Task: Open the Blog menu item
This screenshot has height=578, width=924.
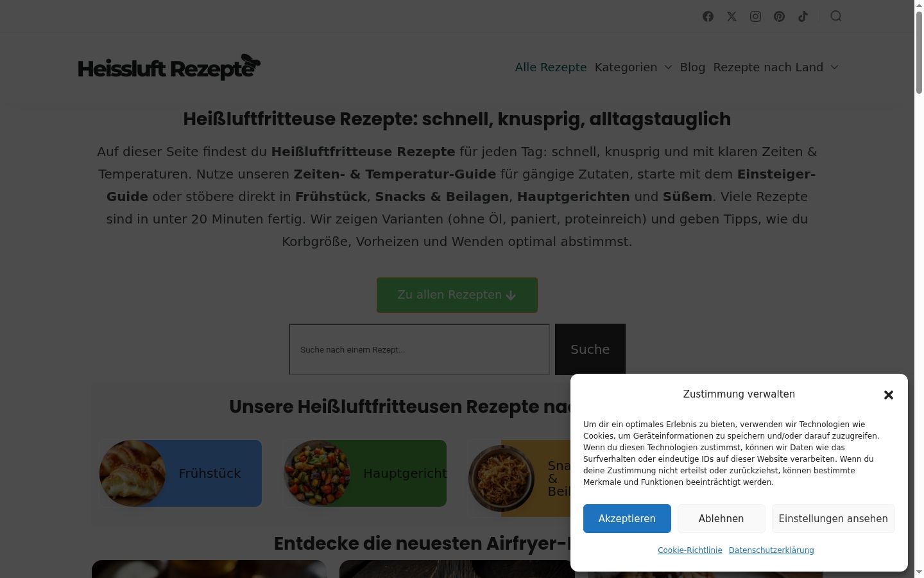Action: pos(692,67)
